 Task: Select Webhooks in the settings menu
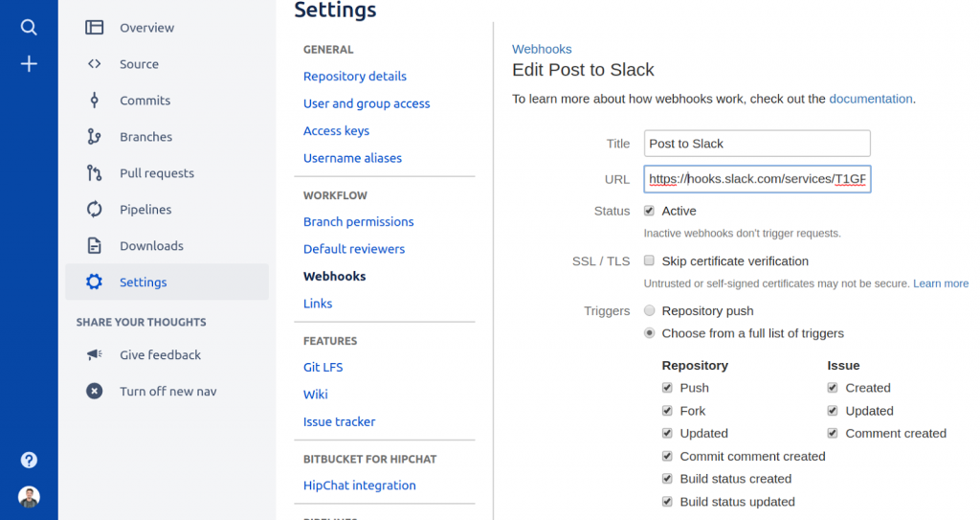tap(335, 276)
